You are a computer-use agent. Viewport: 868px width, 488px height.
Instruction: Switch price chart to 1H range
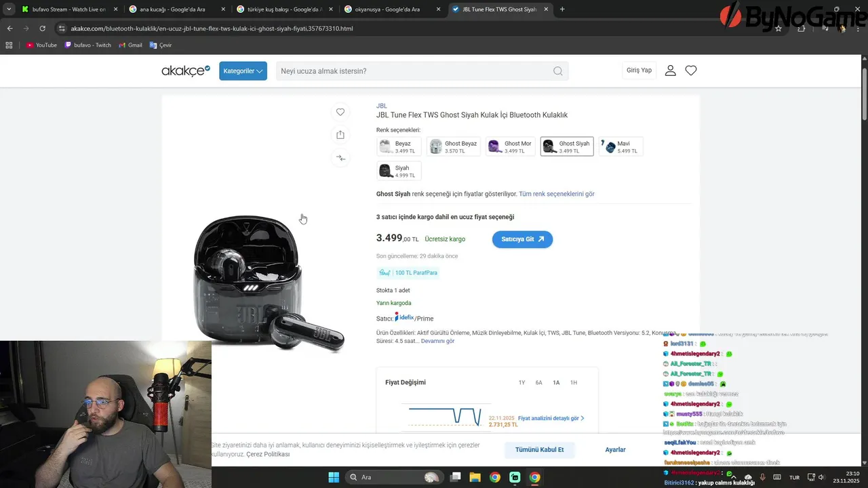point(574,383)
